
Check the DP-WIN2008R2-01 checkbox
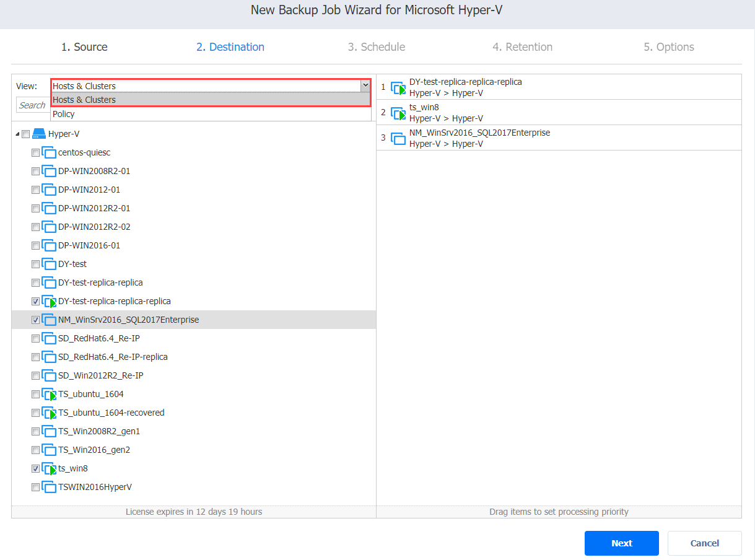(x=36, y=172)
